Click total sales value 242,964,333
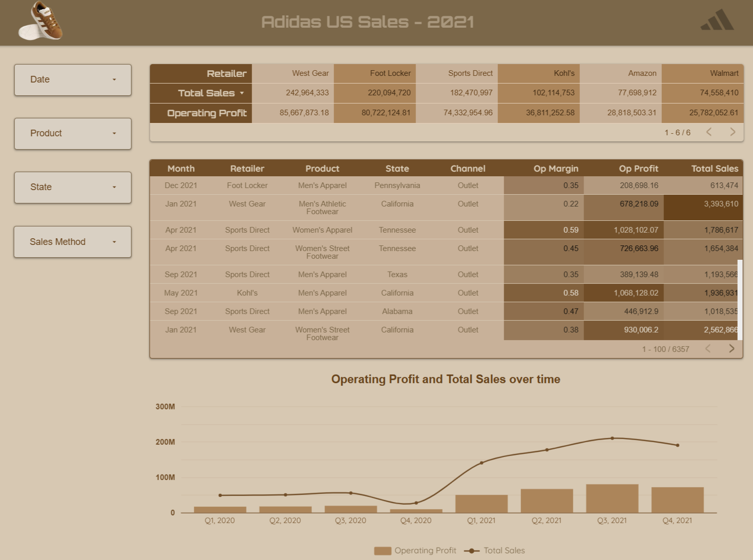Image resolution: width=753 pixels, height=560 pixels. click(307, 93)
